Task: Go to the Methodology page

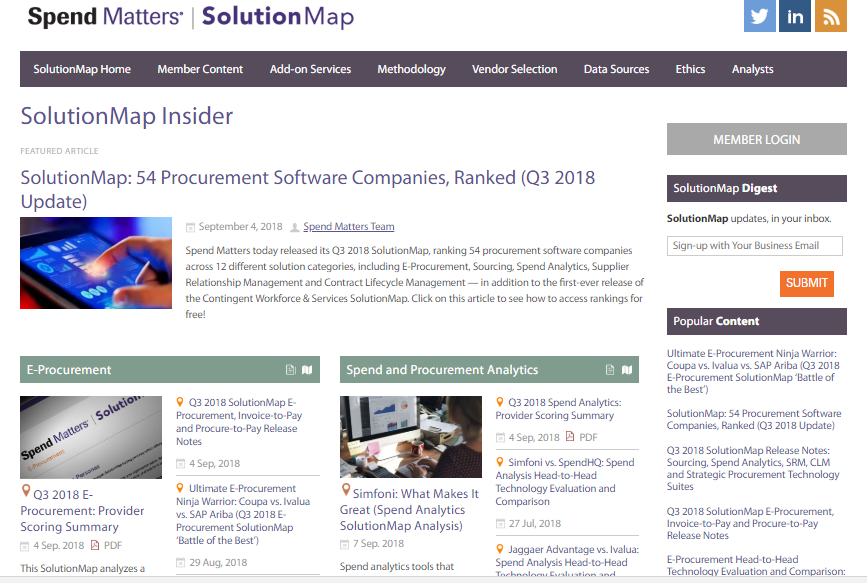Action: 411,69
